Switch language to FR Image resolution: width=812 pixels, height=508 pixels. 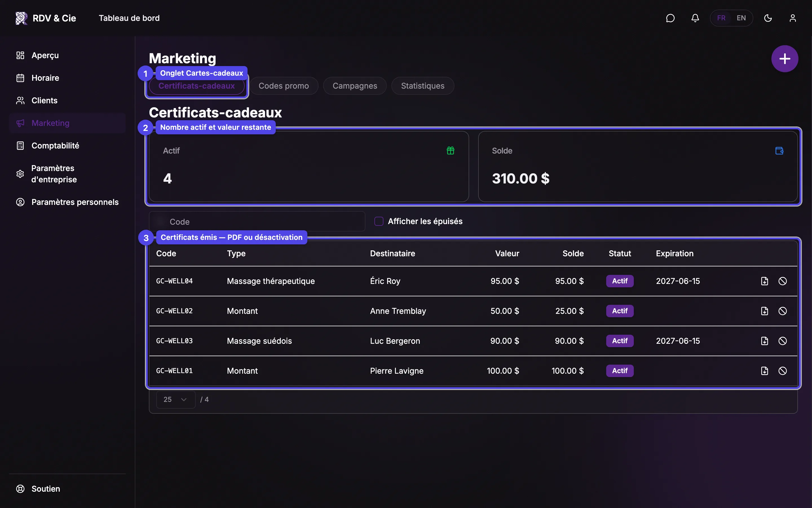tap(721, 18)
